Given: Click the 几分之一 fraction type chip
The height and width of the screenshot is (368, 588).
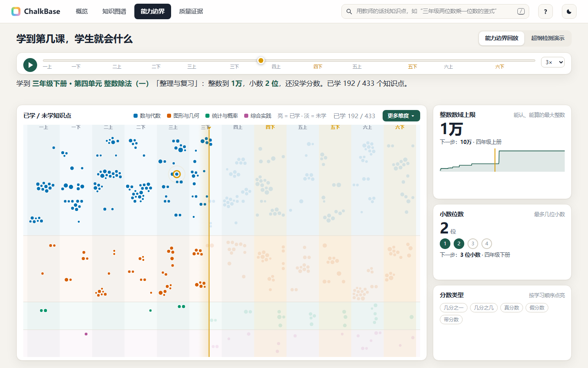Looking at the screenshot, I should point(454,308).
